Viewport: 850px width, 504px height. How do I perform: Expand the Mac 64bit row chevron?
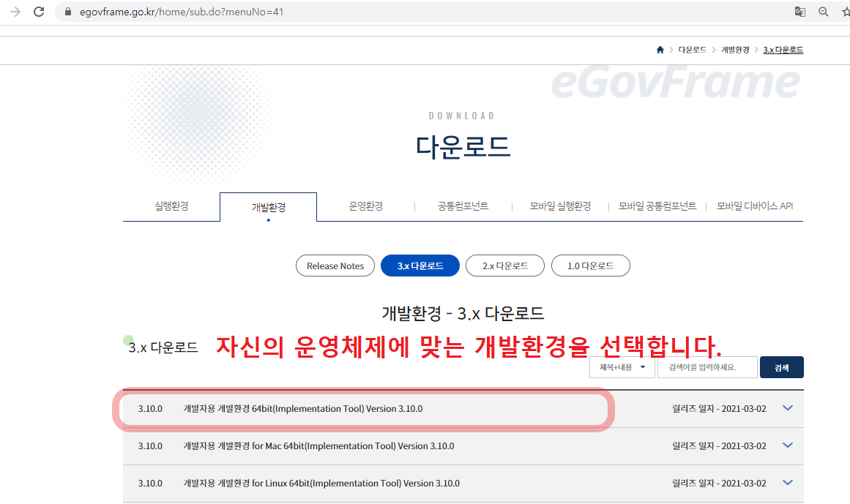(788, 445)
